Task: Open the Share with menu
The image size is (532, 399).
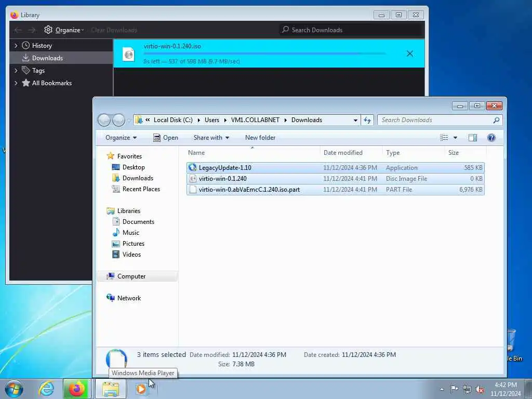Action: [x=211, y=138]
